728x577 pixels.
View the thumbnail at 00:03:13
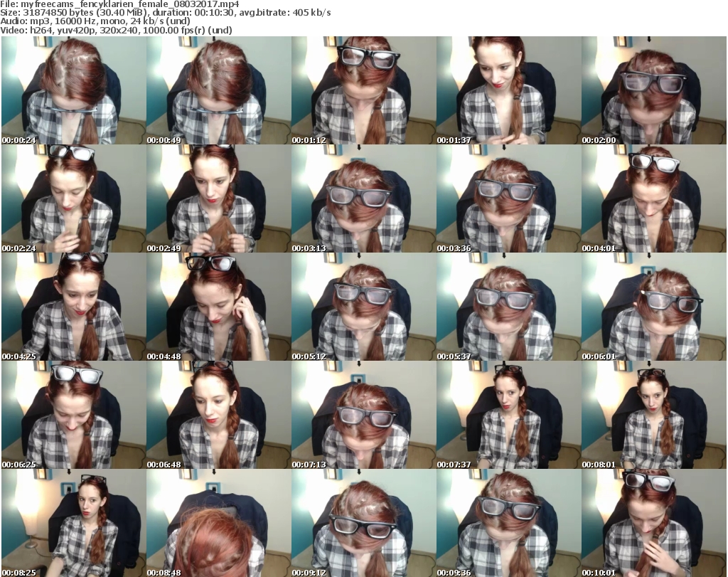363,198
